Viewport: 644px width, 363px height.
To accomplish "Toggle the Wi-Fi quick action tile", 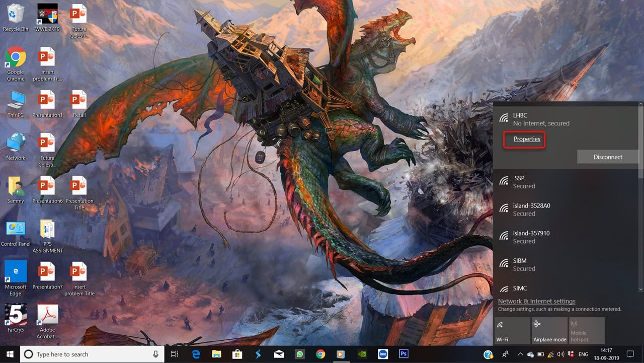I will (512, 330).
